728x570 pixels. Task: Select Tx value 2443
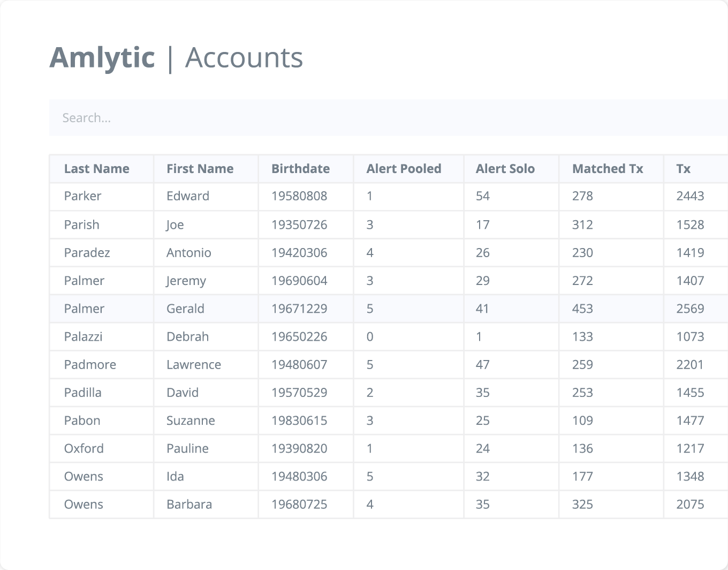pos(690,196)
